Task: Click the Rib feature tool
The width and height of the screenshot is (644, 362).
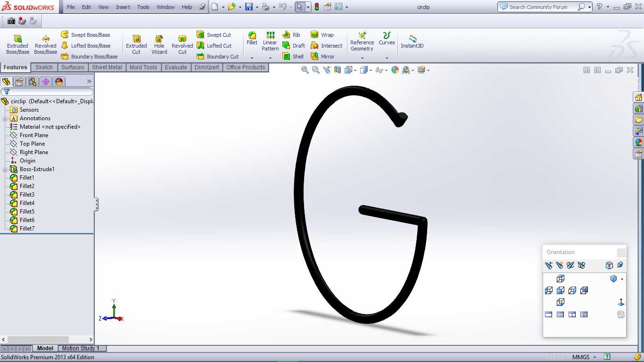Action: point(291,35)
